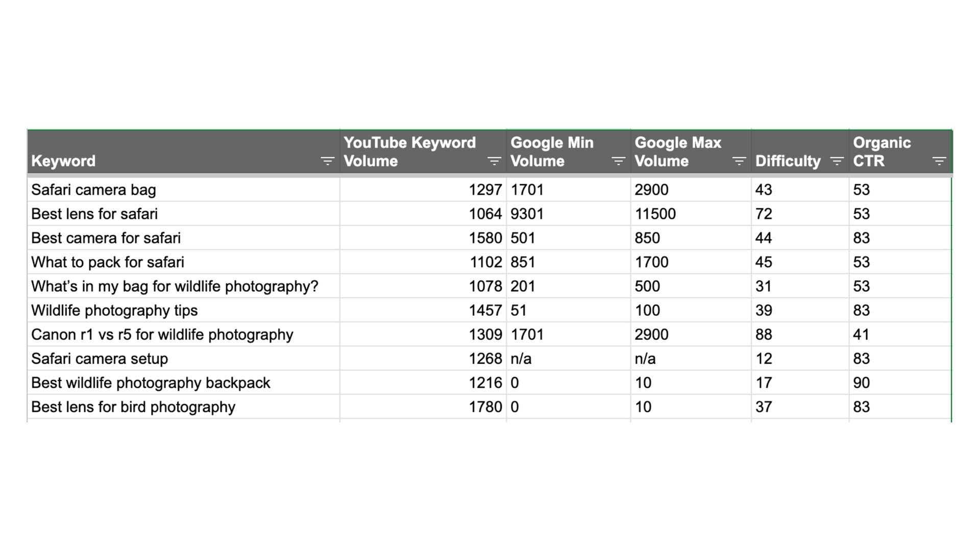Open the Difficulty column filter icon
The image size is (980, 551).
click(837, 161)
